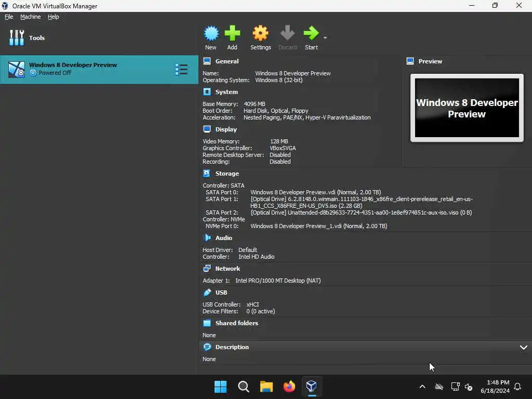The height and width of the screenshot is (399, 532).
Task: Click the System section icon
Action: click(207, 91)
